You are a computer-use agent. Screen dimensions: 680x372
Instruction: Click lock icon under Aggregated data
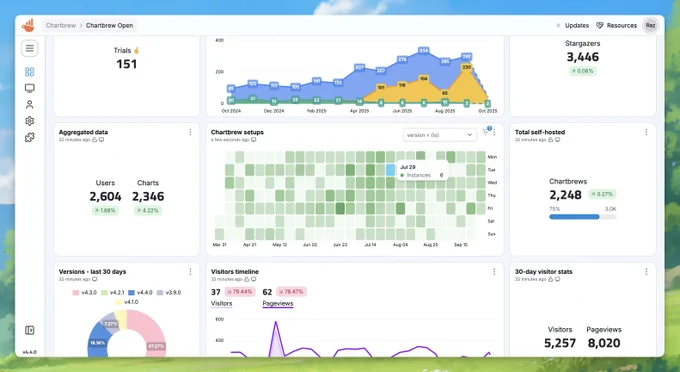[x=95, y=140]
